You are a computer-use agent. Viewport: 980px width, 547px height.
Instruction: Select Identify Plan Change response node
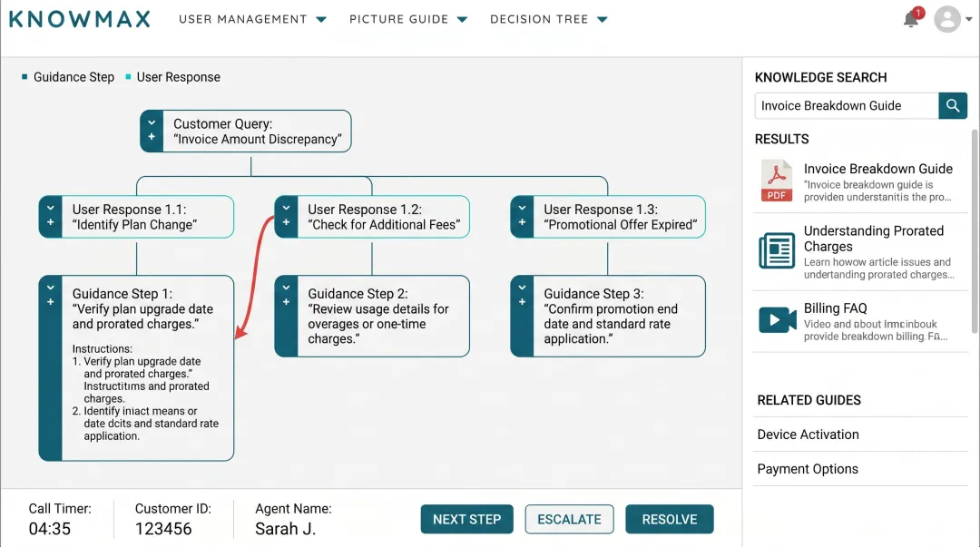136,217
